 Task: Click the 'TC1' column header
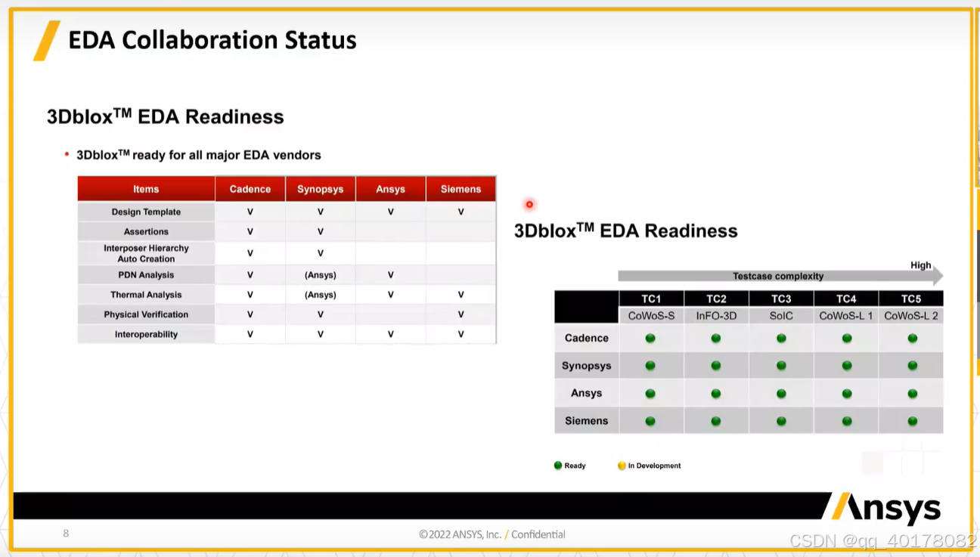(x=651, y=299)
